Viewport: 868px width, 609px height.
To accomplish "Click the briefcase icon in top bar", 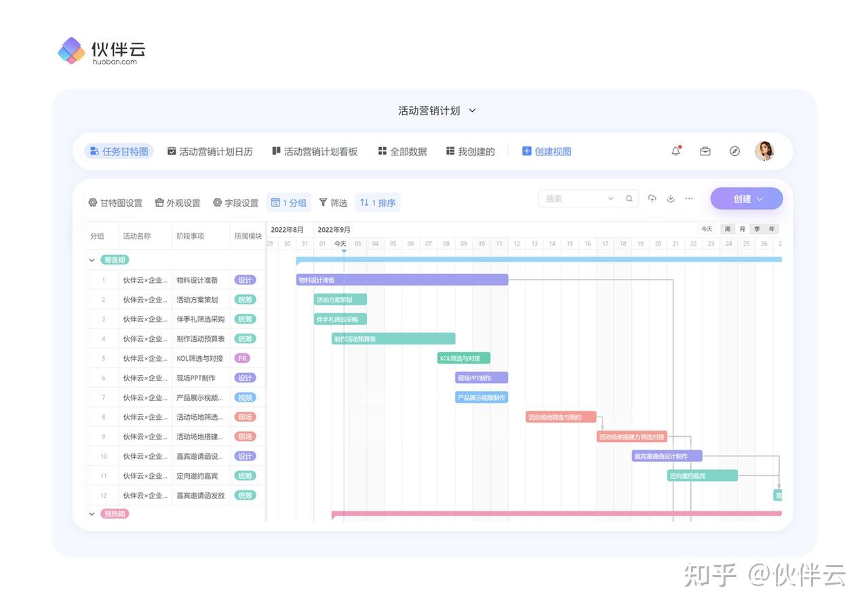I will 705,151.
